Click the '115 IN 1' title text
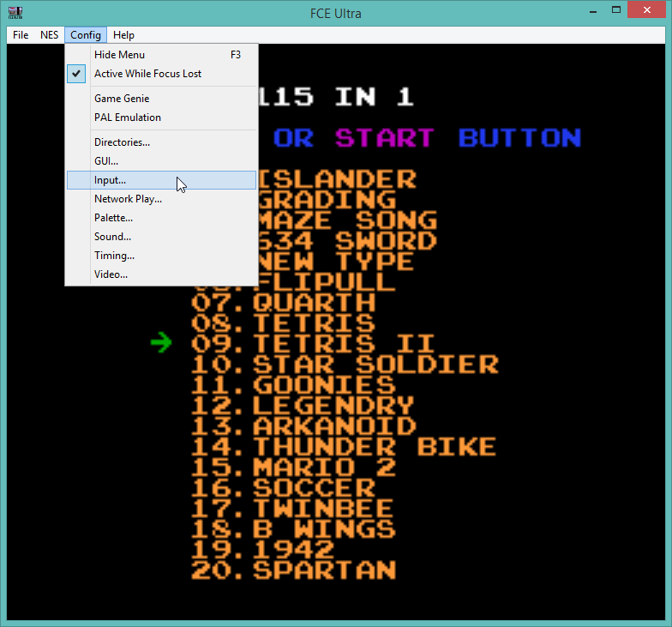Screen dimensions: 672x627 (336, 96)
